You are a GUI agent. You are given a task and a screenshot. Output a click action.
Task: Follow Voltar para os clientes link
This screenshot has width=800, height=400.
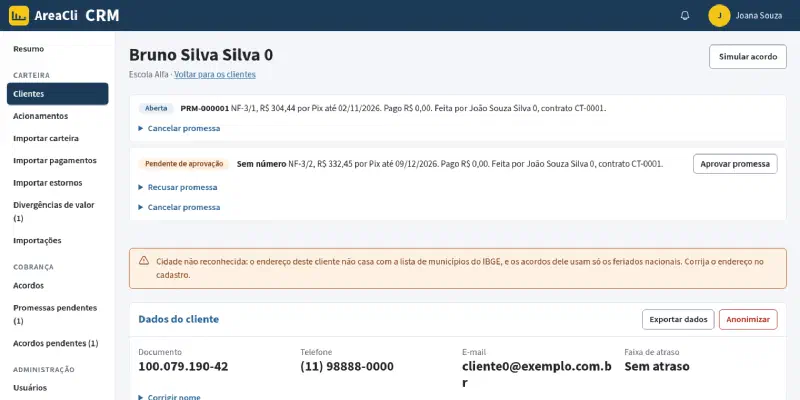pyautogui.click(x=215, y=74)
